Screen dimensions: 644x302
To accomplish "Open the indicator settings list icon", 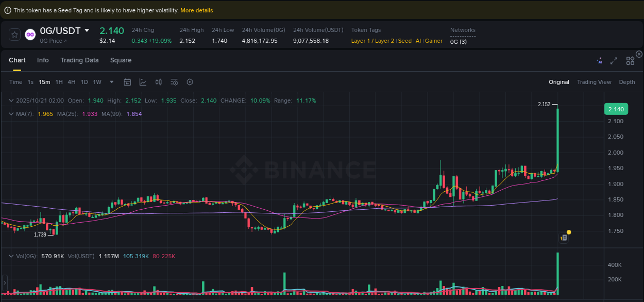I will 174,81.
